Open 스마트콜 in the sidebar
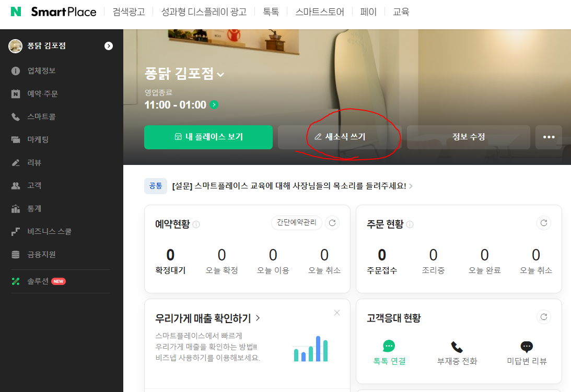 [41, 116]
